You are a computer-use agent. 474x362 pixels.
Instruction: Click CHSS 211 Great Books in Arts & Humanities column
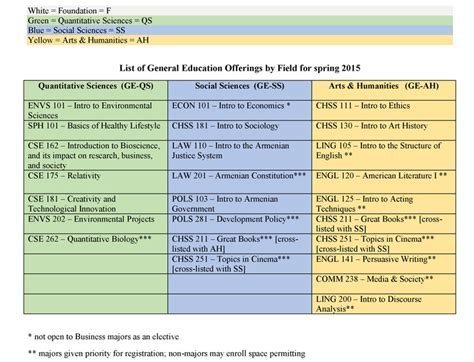384,224
